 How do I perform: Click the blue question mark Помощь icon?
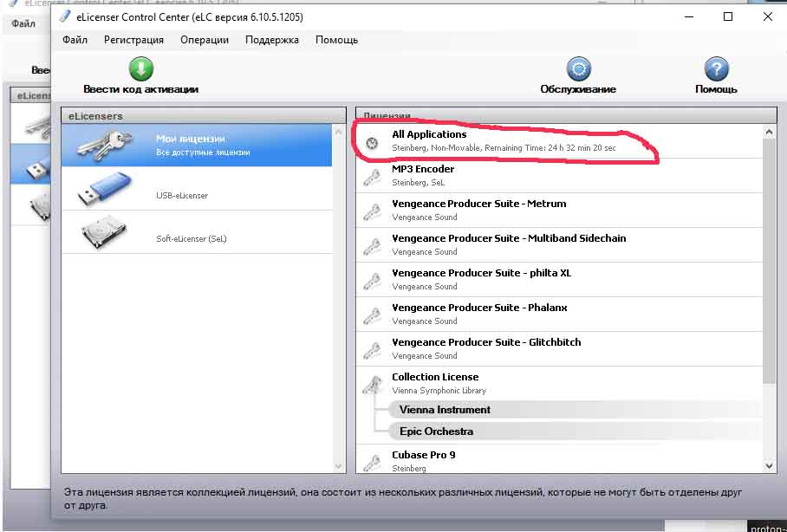coord(716,68)
